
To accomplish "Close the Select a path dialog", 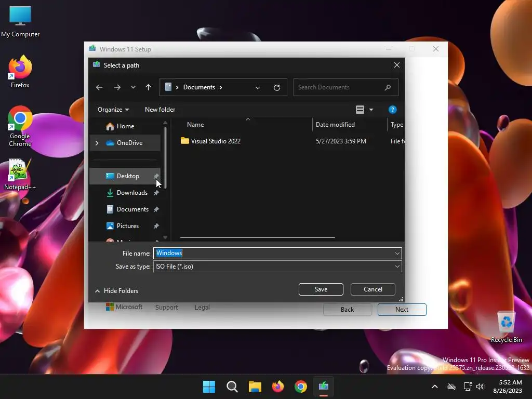I will point(396,65).
